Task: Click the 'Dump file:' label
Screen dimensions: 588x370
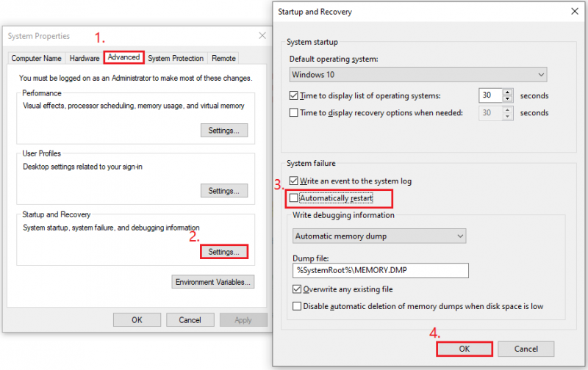Action: (x=310, y=258)
